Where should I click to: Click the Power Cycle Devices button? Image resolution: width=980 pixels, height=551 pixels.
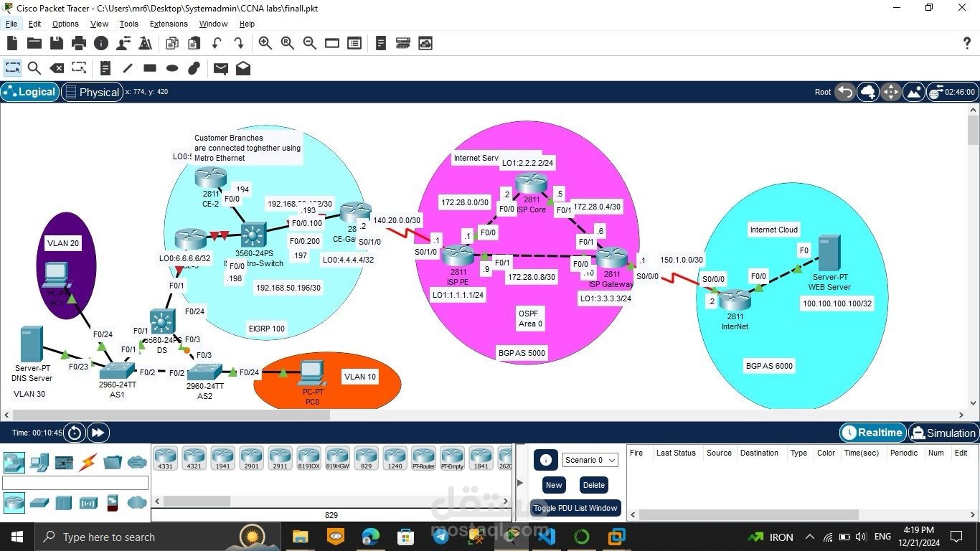pos(75,433)
